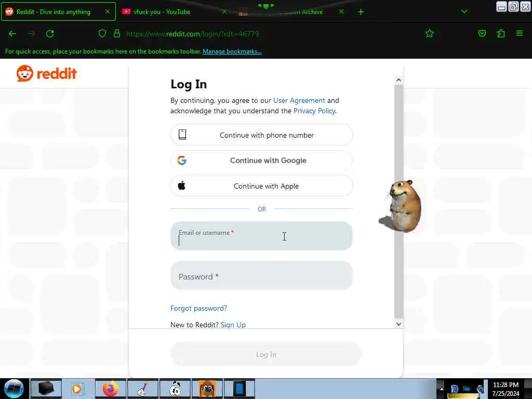Open the media player taskbar icon
The image size is (532, 399).
pos(77,389)
